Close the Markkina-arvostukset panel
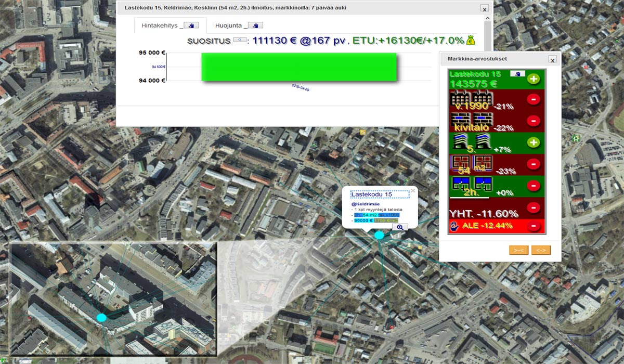624x364 pixels. click(552, 60)
